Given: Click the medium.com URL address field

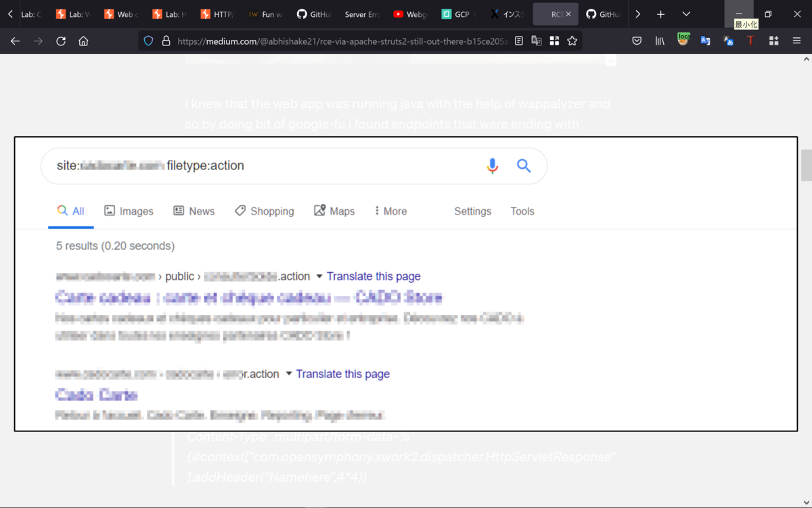Looking at the screenshot, I should (x=342, y=41).
